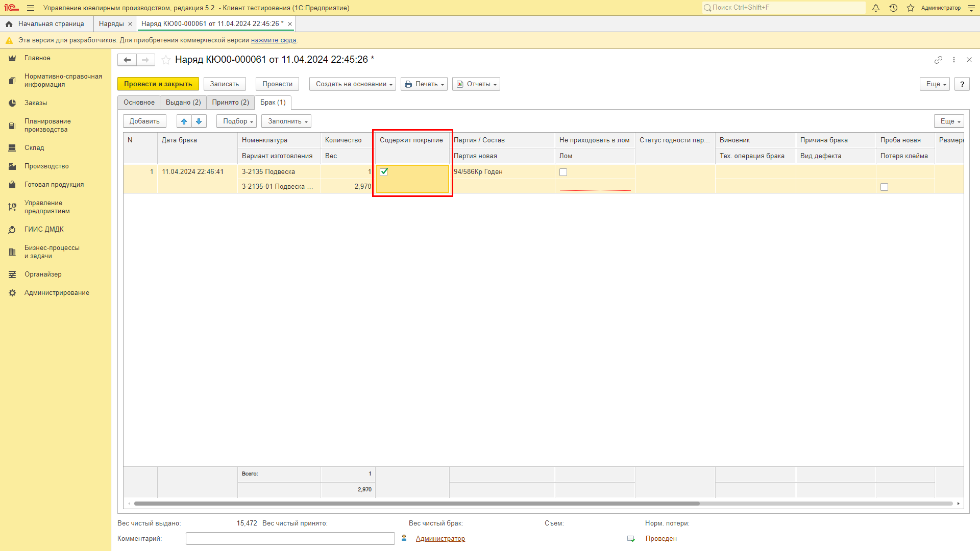The width and height of the screenshot is (980, 551).
Task: Click the Номенклатура column header
Action: (279, 140)
